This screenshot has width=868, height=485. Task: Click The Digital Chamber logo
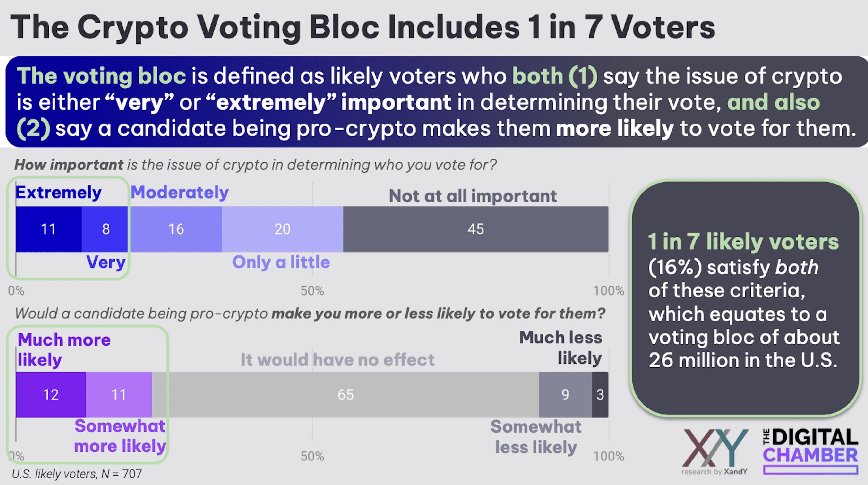810,451
